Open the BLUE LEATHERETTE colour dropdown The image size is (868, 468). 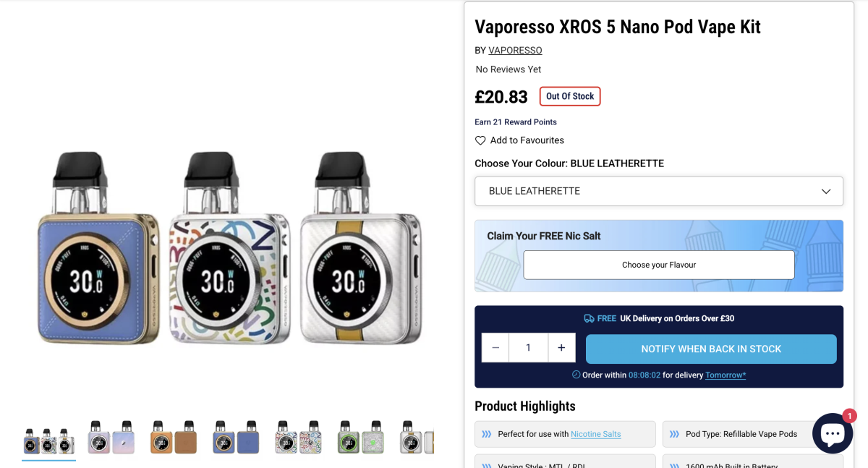point(658,191)
